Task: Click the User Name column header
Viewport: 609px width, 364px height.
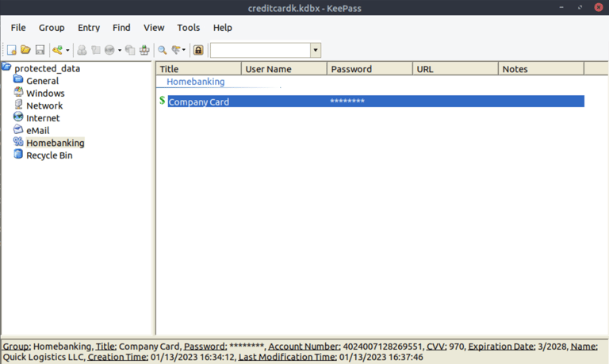Action: click(284, 69)
